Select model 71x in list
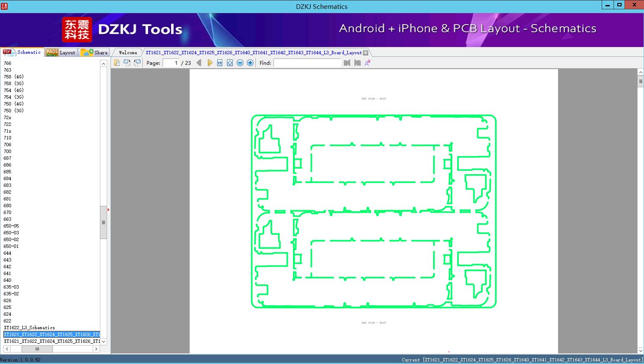The image size is (644, 364). [x=8, y=131]
